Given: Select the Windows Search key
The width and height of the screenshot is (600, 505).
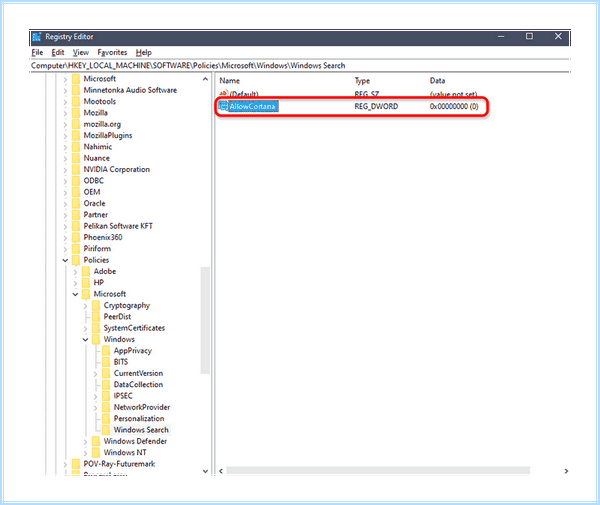Looking at the screenshot, I should point(141,430).
